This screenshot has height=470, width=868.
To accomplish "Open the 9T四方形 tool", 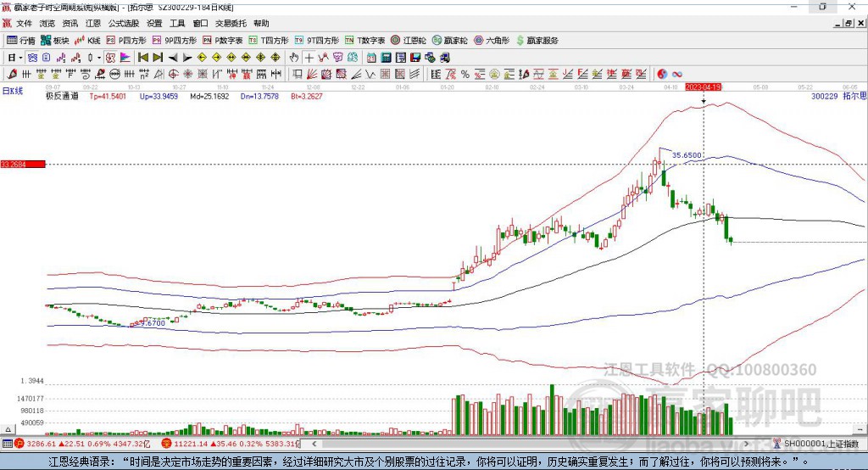I will coord(317,41).
